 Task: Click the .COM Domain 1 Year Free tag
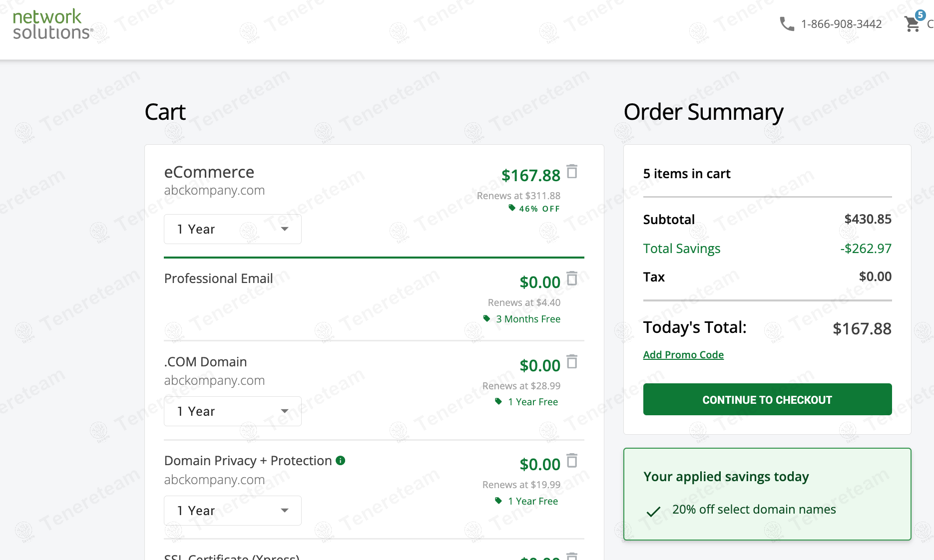(527, 402)
